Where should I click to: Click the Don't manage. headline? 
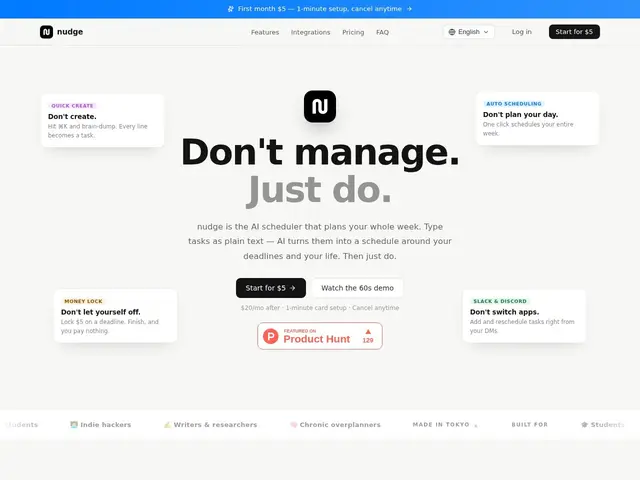320,152
